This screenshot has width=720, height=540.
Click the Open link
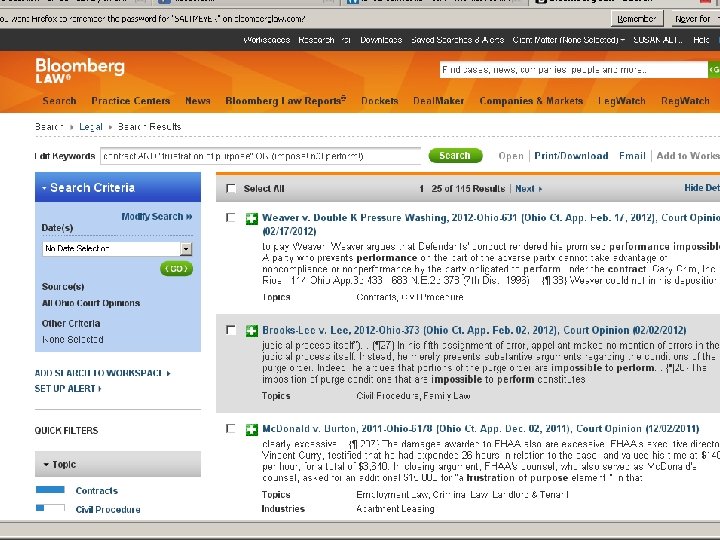tap(511, 156)
